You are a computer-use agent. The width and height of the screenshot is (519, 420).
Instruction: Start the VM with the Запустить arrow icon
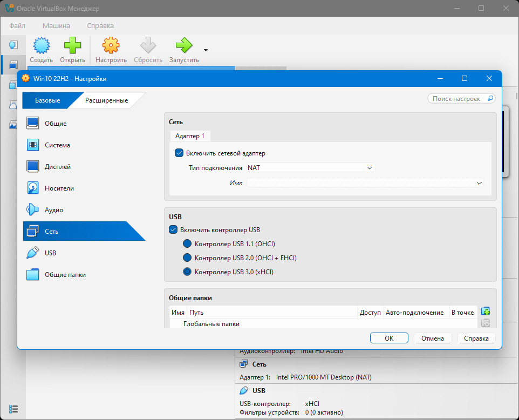pyautogui.click(x=184, y=45)
